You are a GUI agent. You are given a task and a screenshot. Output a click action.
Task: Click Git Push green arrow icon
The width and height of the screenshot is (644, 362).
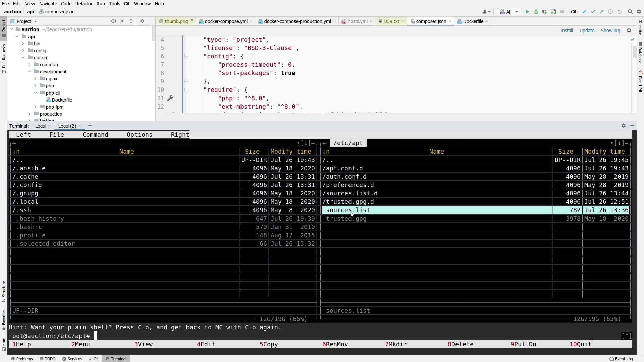tap(602, 12)
